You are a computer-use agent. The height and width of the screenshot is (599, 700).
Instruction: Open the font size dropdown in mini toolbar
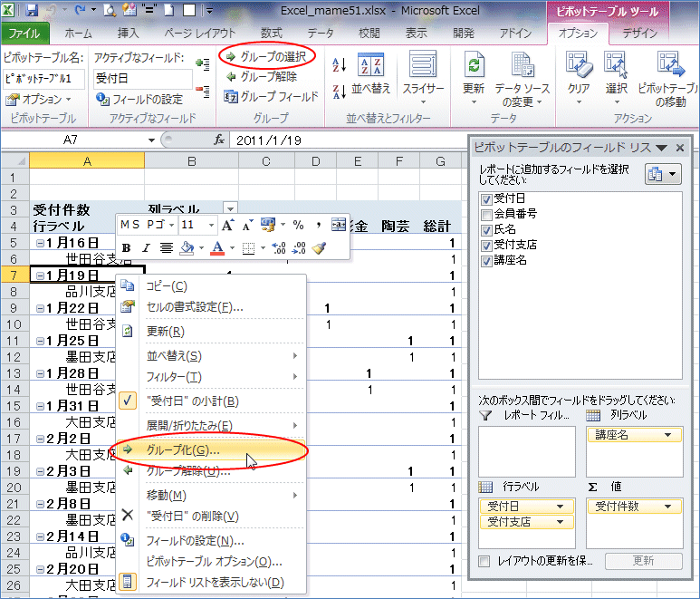211,225
